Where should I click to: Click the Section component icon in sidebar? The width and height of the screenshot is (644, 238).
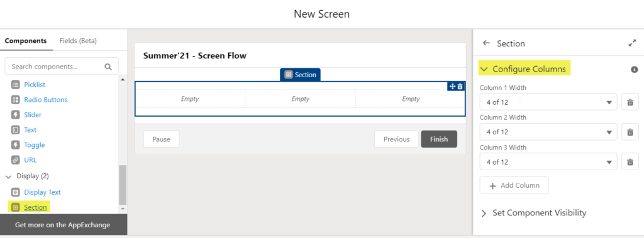(16, 207)
